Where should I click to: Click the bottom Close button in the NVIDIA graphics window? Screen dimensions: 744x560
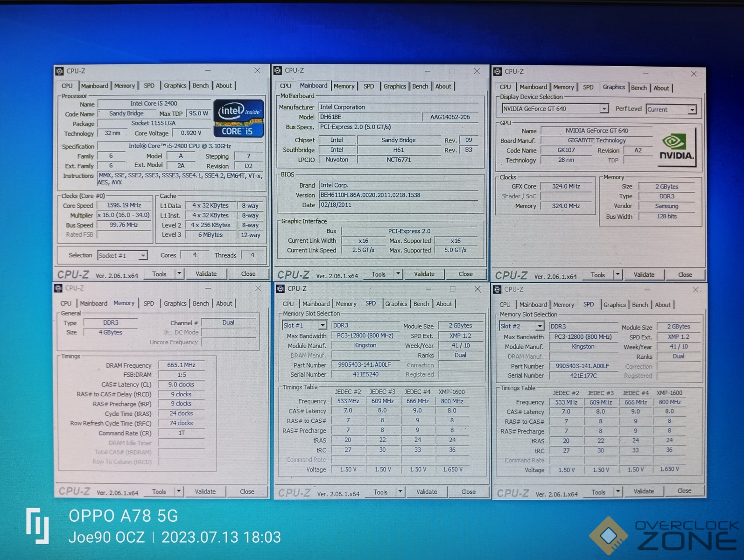click(685, 274)
